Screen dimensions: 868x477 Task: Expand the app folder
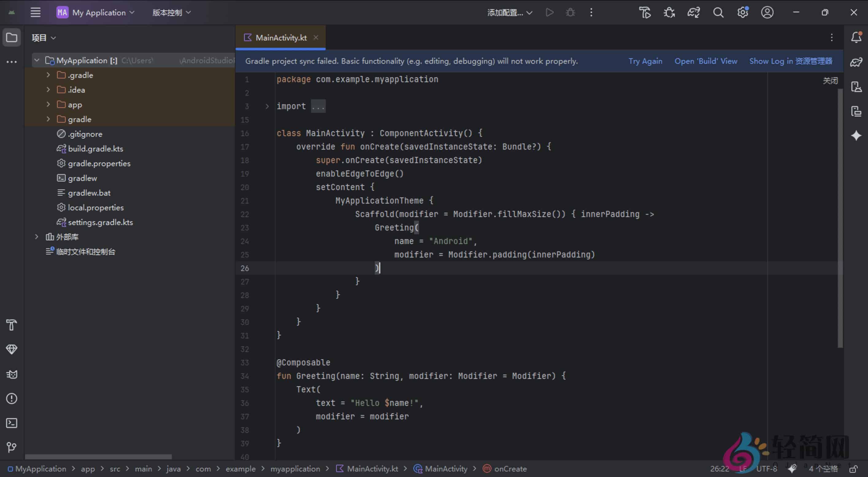[x=48, y=105]
